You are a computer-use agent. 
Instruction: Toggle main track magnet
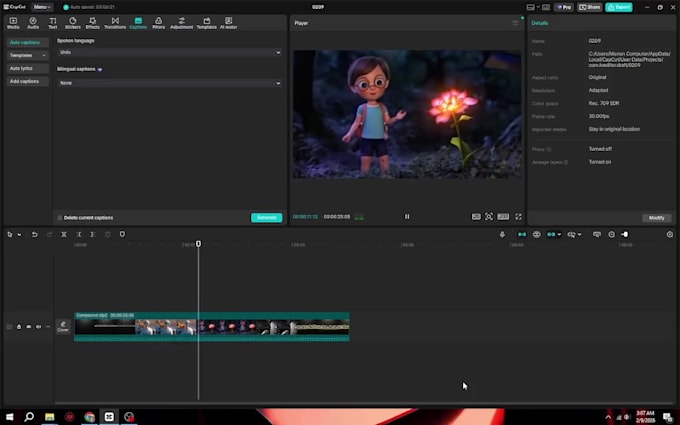[522, 234]
